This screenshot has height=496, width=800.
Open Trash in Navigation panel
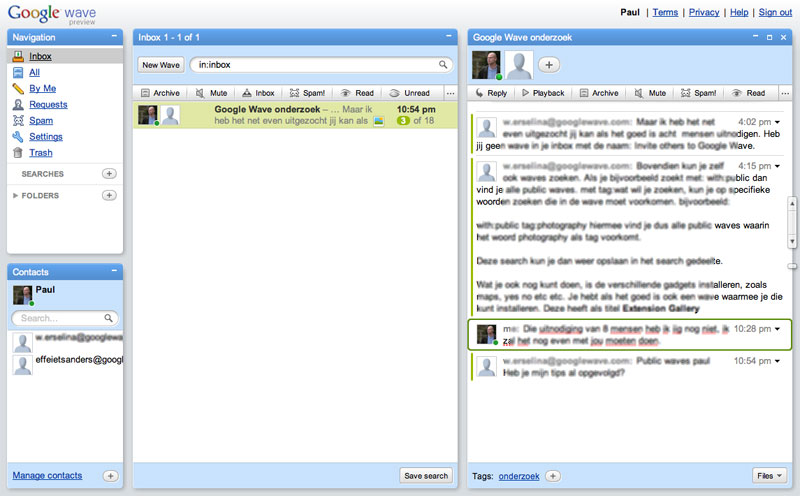(40, 153)
